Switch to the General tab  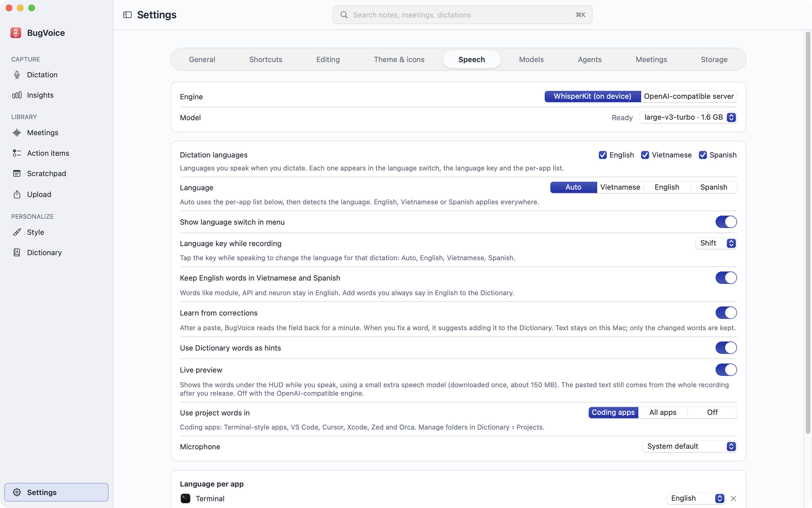pos(202,60)
